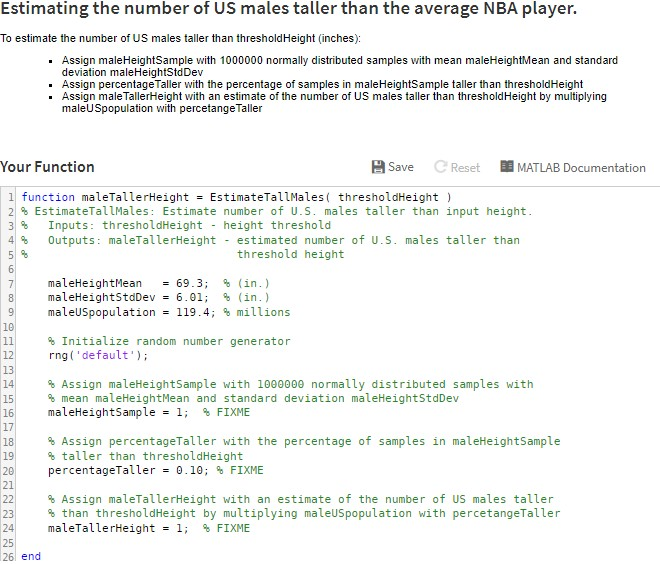The image size is (660, 564).
Task: Click the FIXME comment on line 16
Action: pos(226,412)
